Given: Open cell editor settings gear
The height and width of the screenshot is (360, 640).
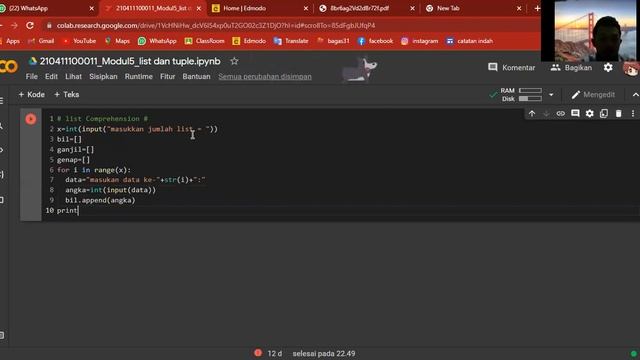Looking at the screenshot, I should click(x=590, y=113).
